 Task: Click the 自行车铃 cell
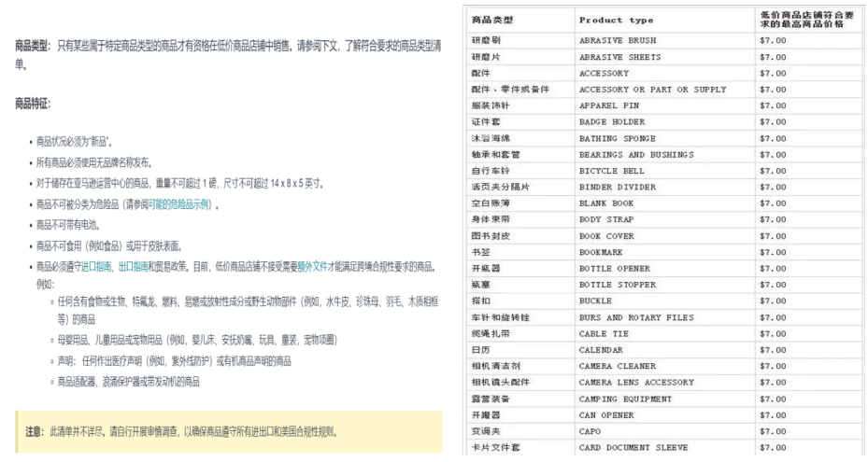pos(521,171)
